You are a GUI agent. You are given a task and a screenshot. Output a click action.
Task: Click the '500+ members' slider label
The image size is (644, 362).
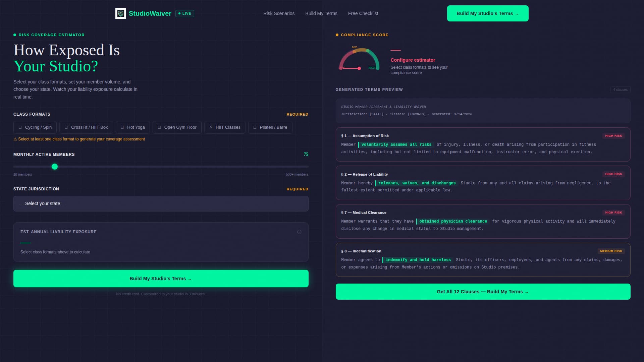tap(297, 175)
